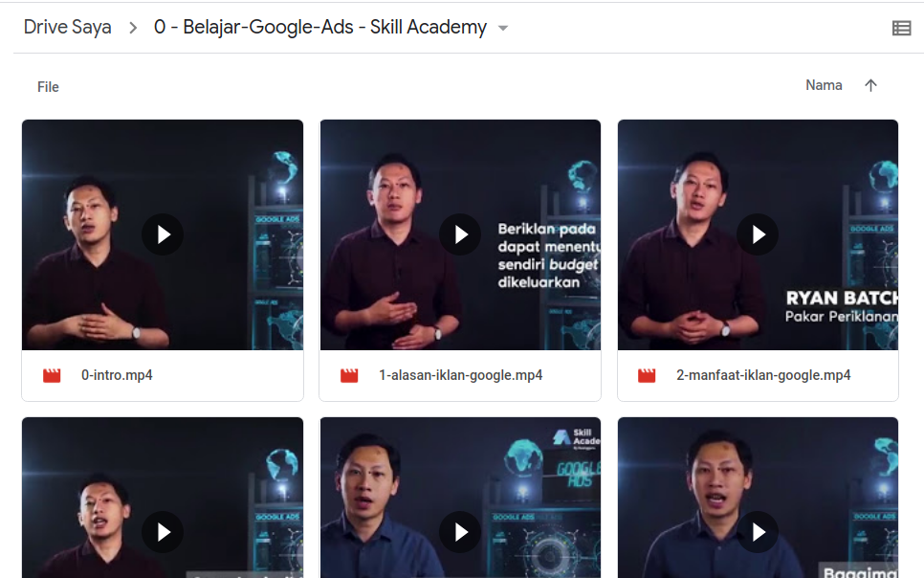Select the 0-intro.mp4 file name
This screenshot has height=578, width=924.
tap(117, 375)
